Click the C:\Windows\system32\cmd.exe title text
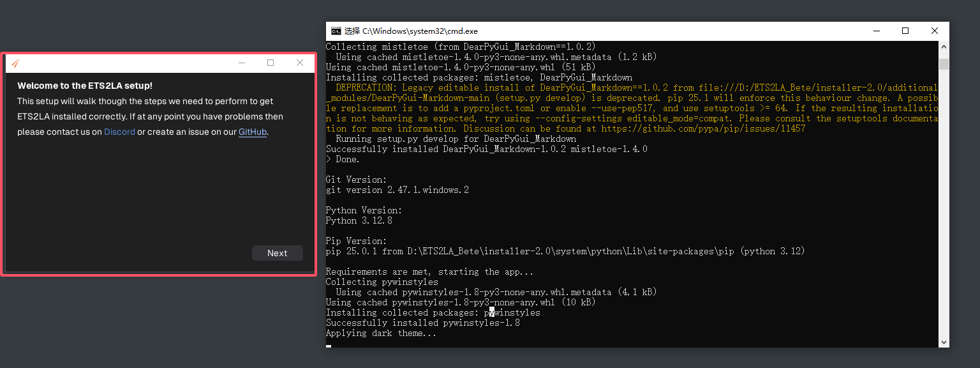The height and width of the screenshot is (368, 980). pos(420,31)
